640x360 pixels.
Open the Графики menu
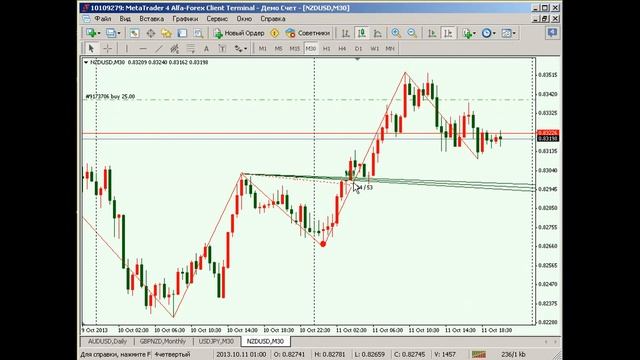point(185,19)
